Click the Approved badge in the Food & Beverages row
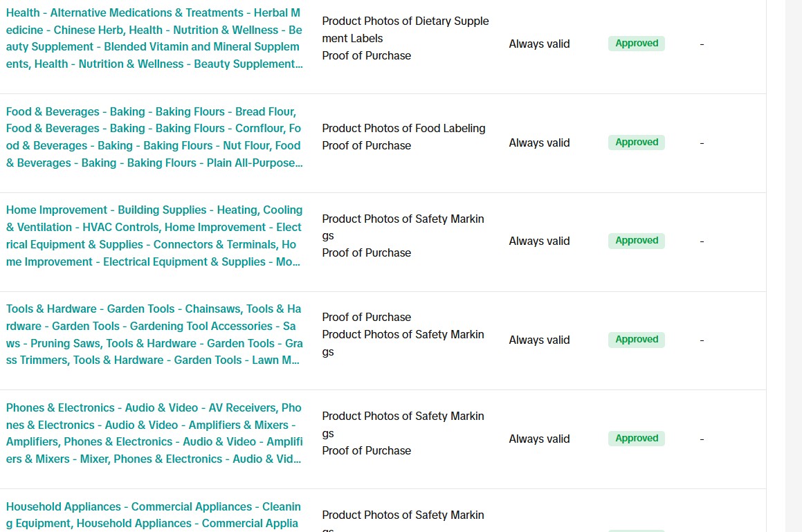The height and width of the screenshot is (532, 802). 636,143
